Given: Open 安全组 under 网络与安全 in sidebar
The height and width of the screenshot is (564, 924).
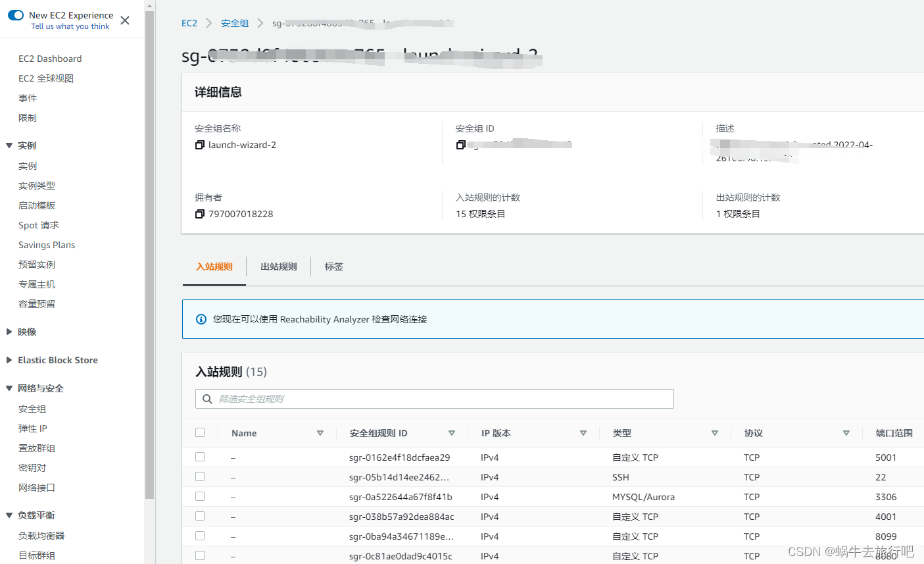Looking at the screenshot, I should (x=32, y=408).
